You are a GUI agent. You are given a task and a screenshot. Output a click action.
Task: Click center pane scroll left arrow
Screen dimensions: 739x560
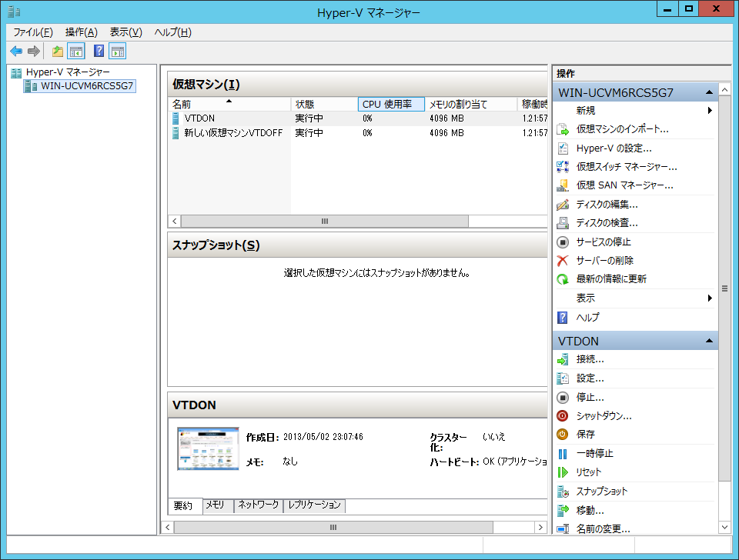[x=167, y=528]
